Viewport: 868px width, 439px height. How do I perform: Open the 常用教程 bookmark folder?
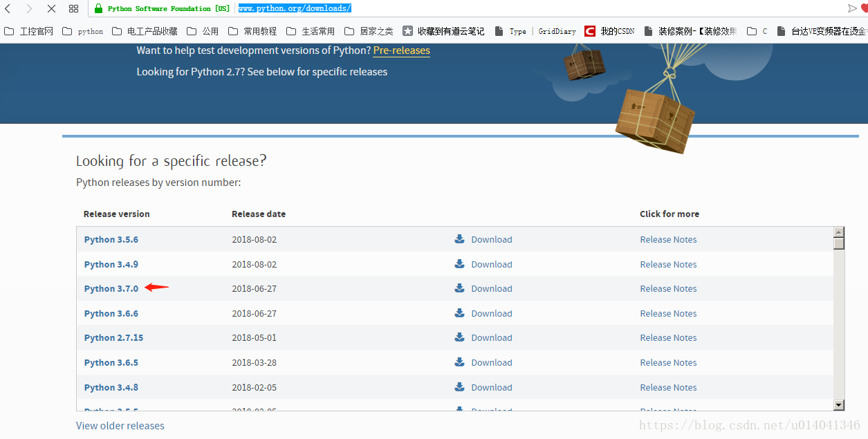pos(252,31)
